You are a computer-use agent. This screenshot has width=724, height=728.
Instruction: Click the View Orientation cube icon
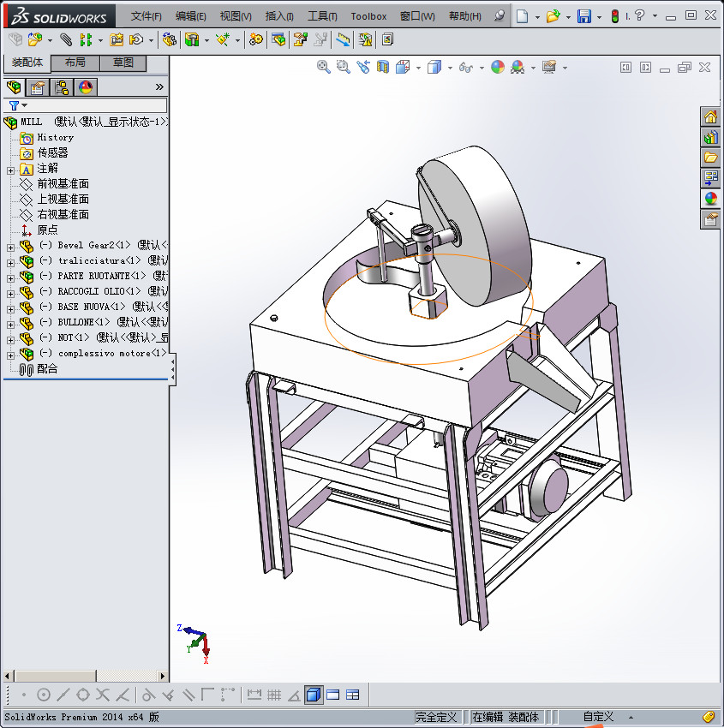coord(403,67)
